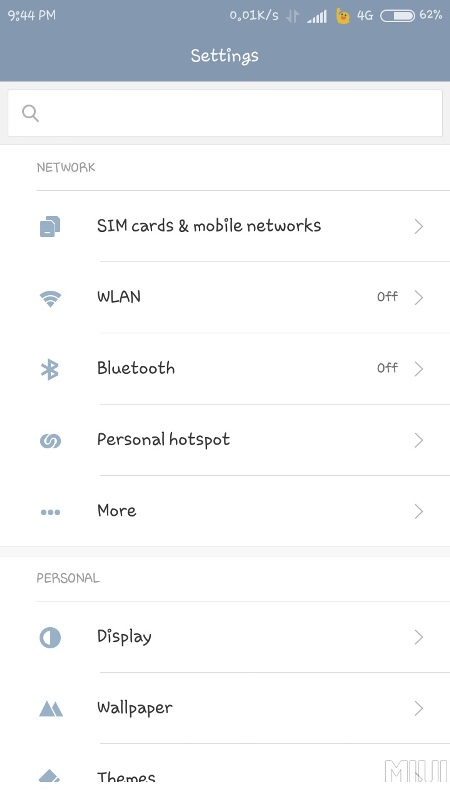
Task: Tap the Wallpaper mountains icon
Action: point(51,708)
